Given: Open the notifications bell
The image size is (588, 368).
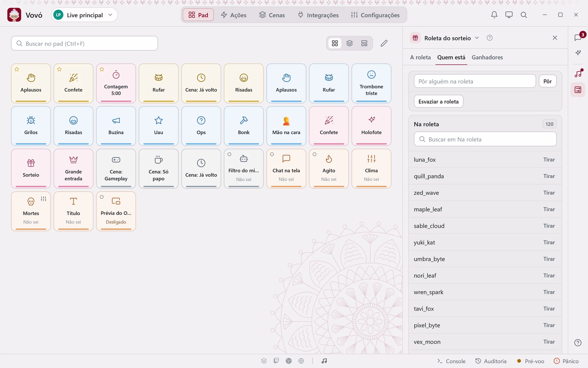Looking at the screenshot, I should click(494, 15).
